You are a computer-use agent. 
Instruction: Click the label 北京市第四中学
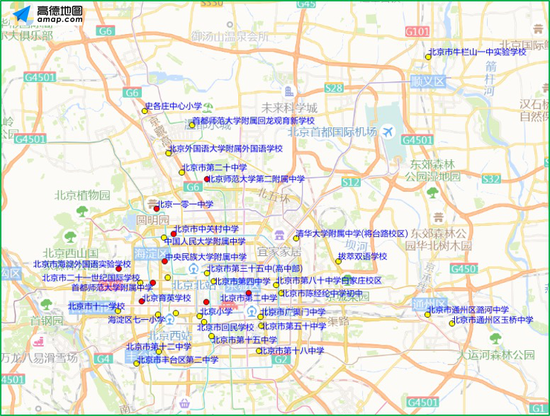point(242,281)
